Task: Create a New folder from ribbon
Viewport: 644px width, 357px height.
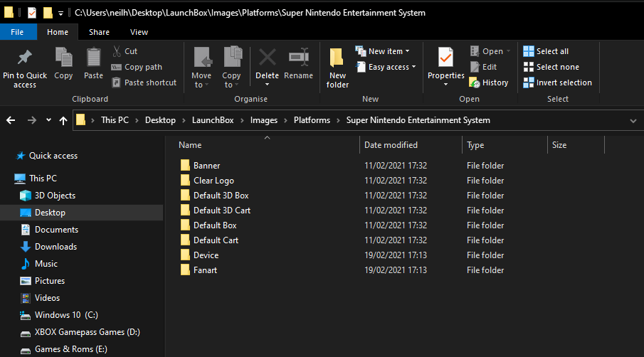Action: pyautogui.click(x=337, y=68)
